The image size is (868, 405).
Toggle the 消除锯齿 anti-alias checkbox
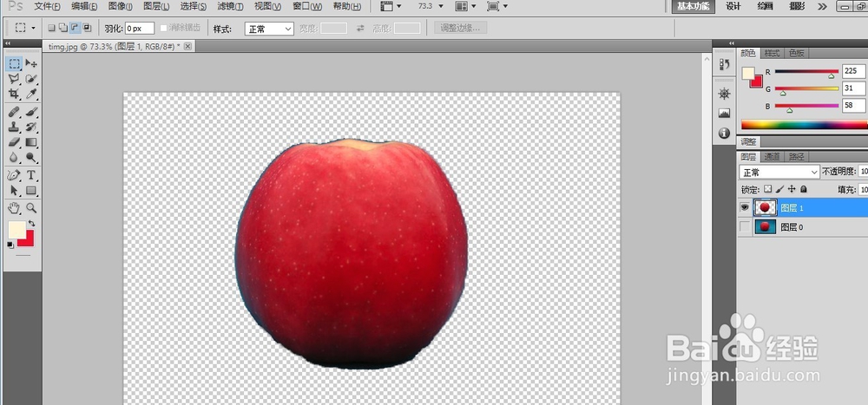163,29
